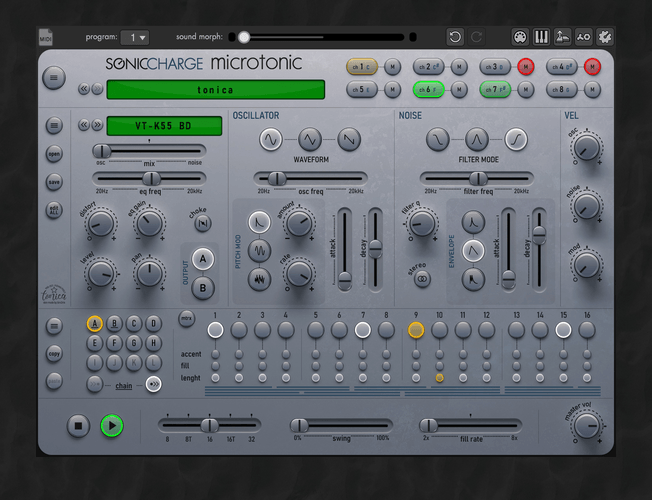The height and width of the screenshot is (500, 652).
Task: Click the chain link text
Action: click(x=123, y=386)
